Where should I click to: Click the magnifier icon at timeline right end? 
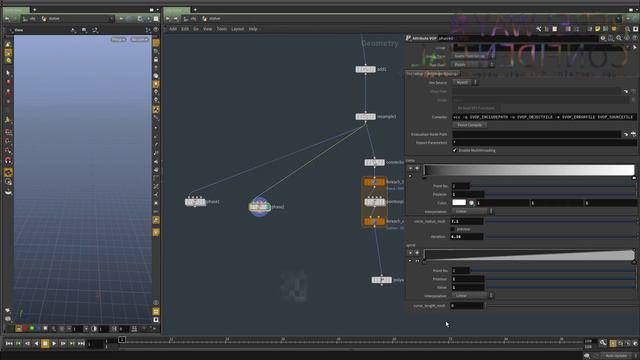[x=603, y=343]
